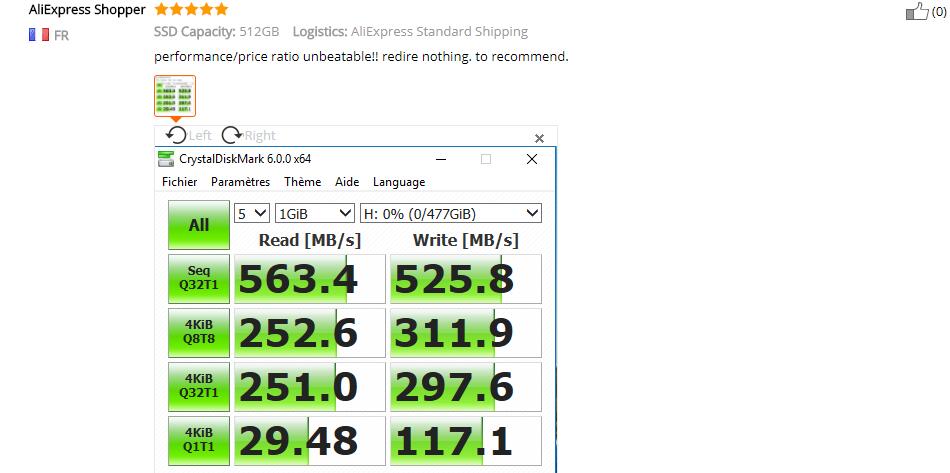Click the FR country label
This screenshot has width=950, height=473.
coord(61,36)
